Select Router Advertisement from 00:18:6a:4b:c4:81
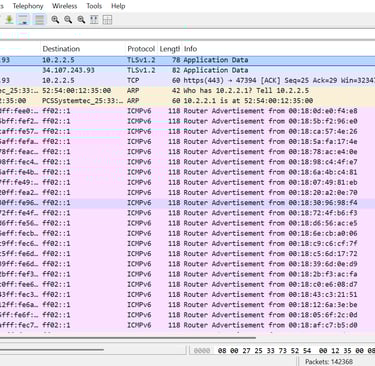Image resolution: width=375 pixels, height=366 pixels. (187, 172)
